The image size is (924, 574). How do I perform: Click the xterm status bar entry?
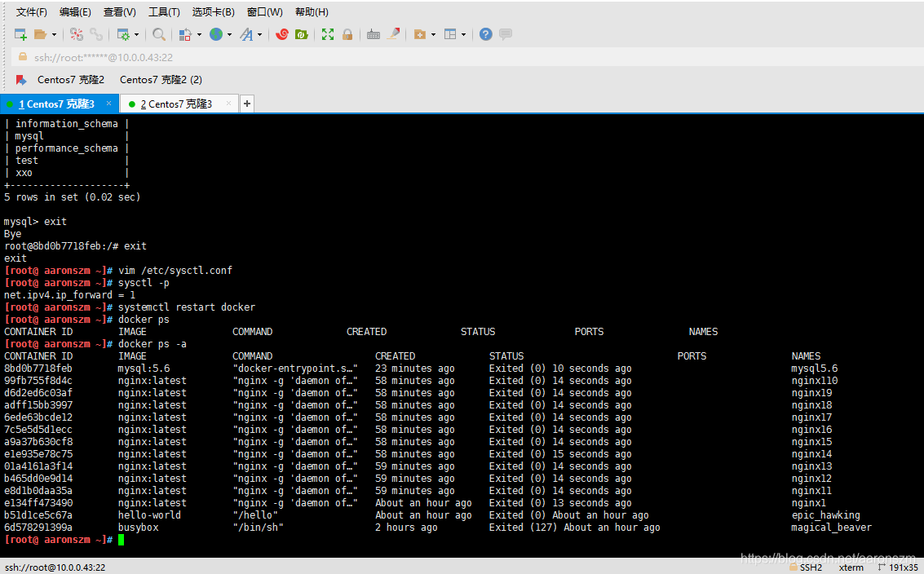pyautogui.click(x=851, y=567)
